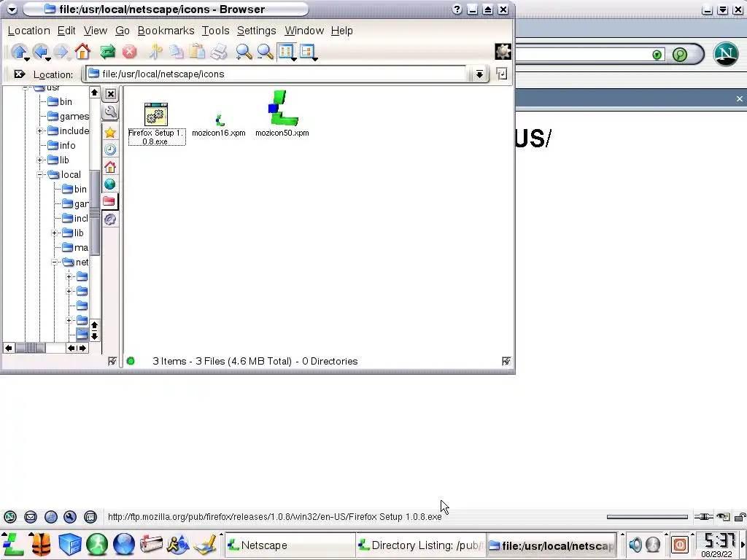This screenshot has width=747, height=560.
Task: Zoom out with the minus magnifier
Action: click(x=265, y=52)
